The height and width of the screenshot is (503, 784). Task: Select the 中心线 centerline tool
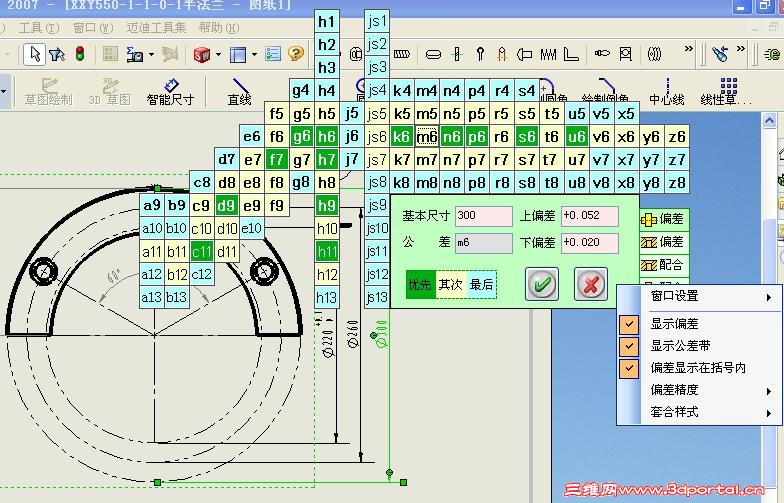pyautogui.click(x=666, y=92)
